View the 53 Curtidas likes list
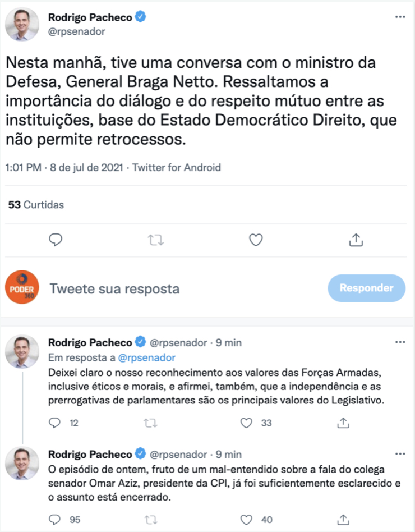Viewport: 415px width, 532px height. click(x=36, y=205)
